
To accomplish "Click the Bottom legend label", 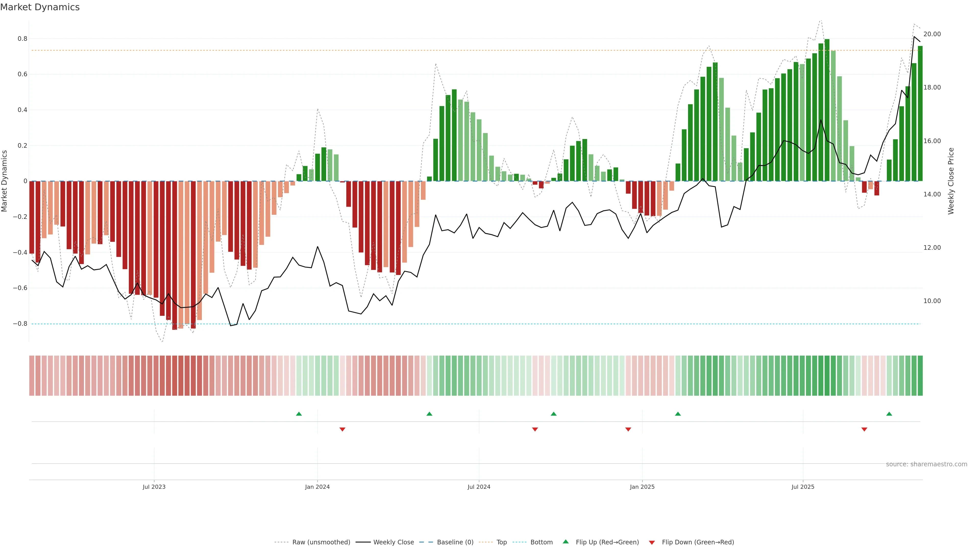I will point(541,542).
